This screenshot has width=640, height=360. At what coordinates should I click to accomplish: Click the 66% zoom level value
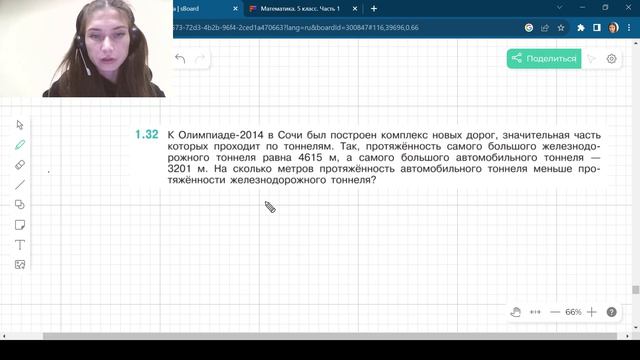point(573,312)
